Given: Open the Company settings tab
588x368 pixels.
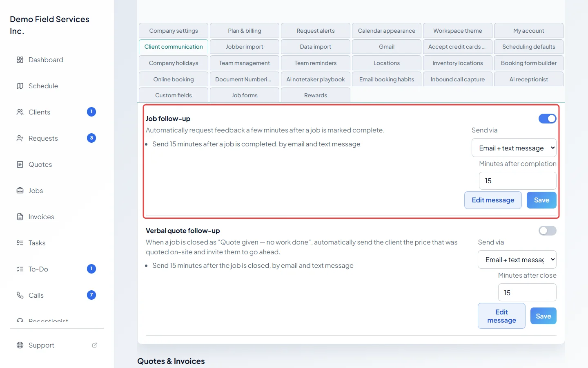Looking at the screenshot, I should (174, 31).
